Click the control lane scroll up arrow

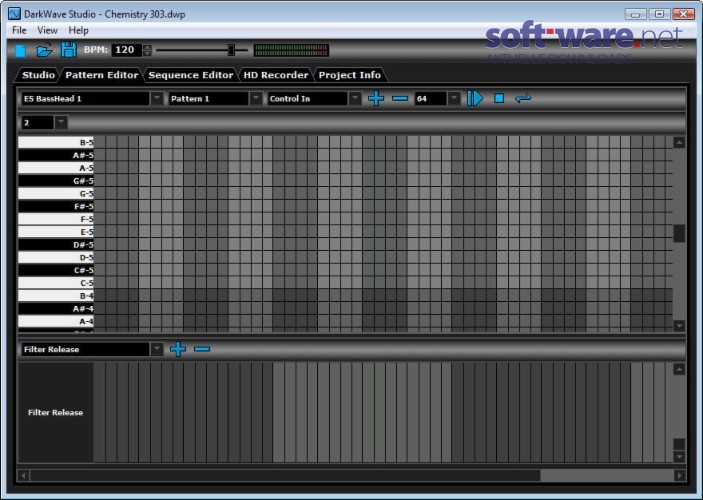click(x=679, y=369)
